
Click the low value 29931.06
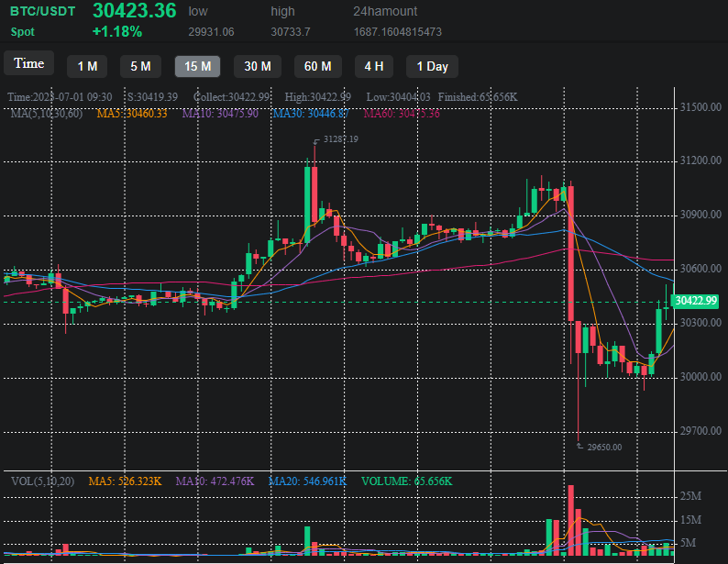click(x=211, y=32)
